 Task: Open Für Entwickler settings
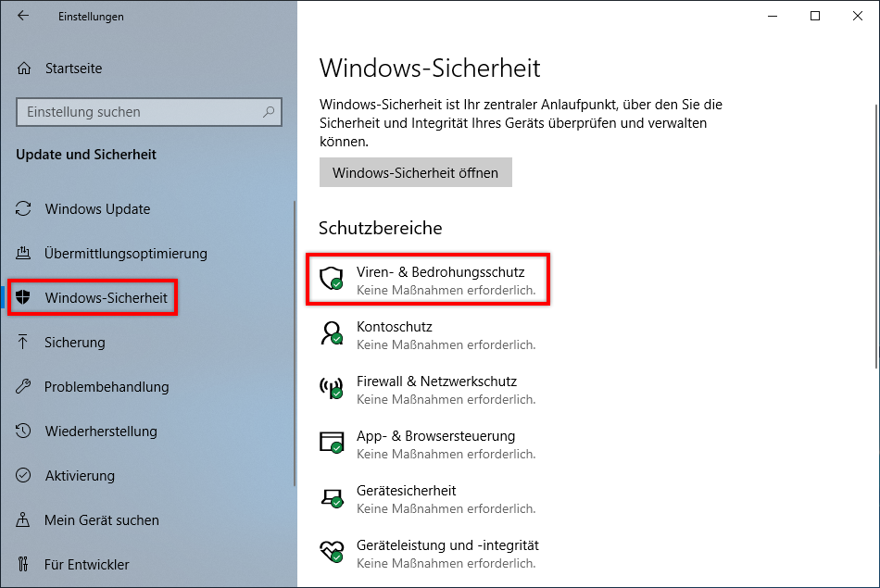(x=86, y=565)
